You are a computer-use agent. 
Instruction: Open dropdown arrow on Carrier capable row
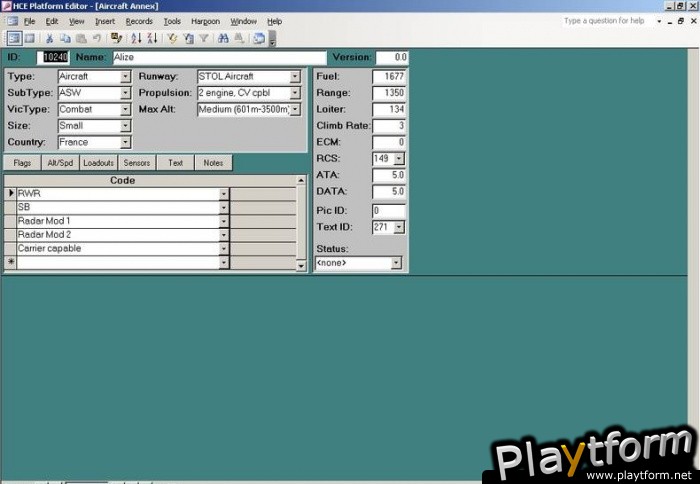[224, 249]
